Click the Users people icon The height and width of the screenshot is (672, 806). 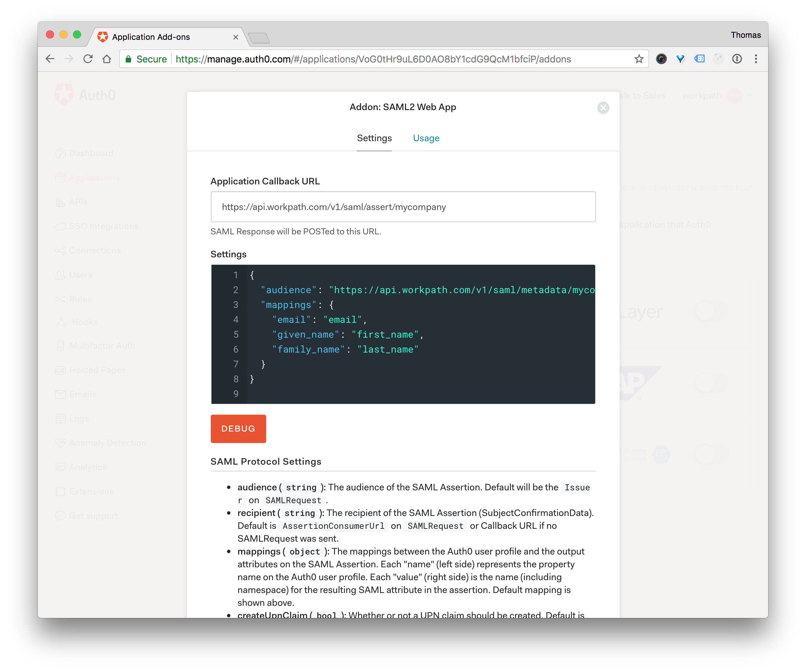(60, 275)
